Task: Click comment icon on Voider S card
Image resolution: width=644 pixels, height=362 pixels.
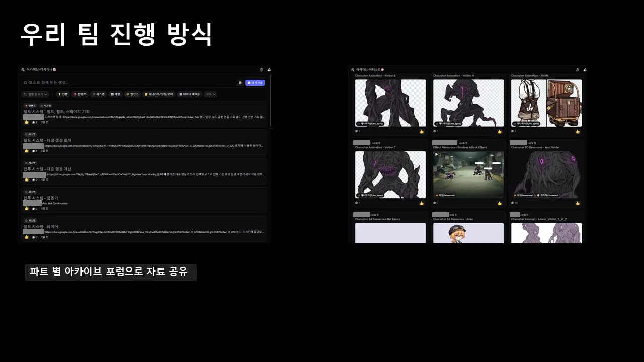Action: [357, 131]
